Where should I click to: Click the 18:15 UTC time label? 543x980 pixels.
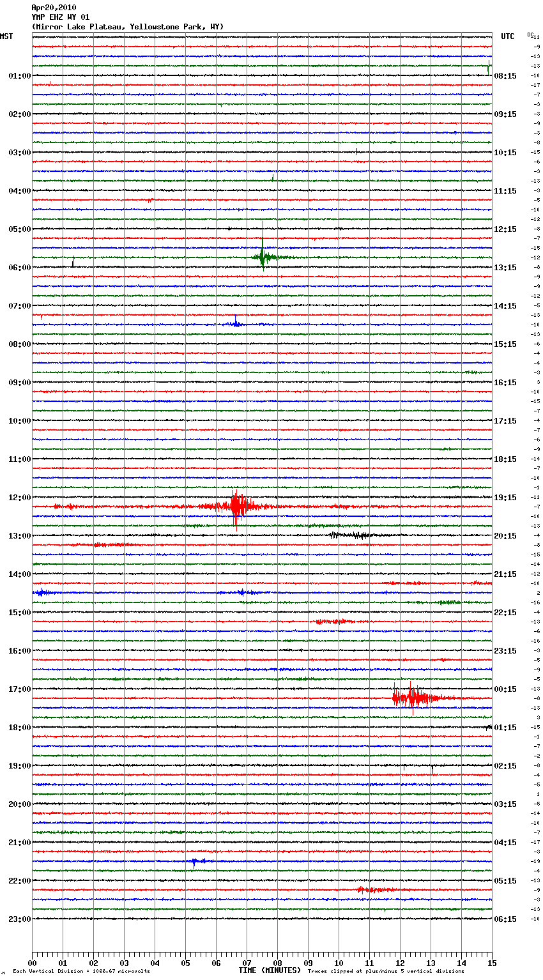pos(505,459)
